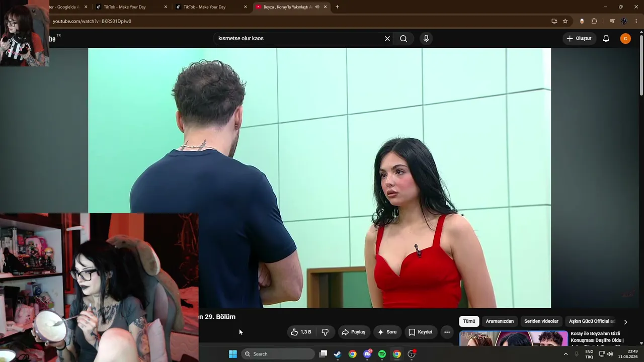The height and width of the screenshot is (362, 644).
Task: Select the Seriden videolar filter chip
Action: (541, 321)
